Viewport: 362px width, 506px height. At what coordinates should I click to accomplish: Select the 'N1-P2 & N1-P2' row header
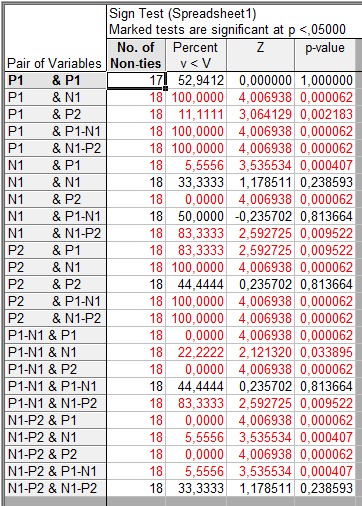point(56,488)
